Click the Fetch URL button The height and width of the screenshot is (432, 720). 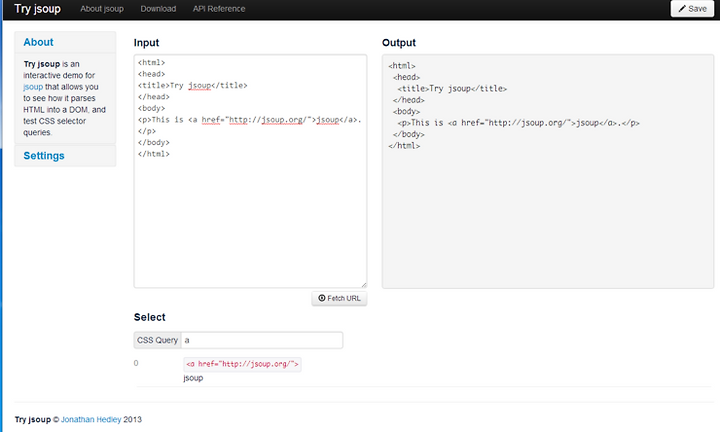pos(339,298)
